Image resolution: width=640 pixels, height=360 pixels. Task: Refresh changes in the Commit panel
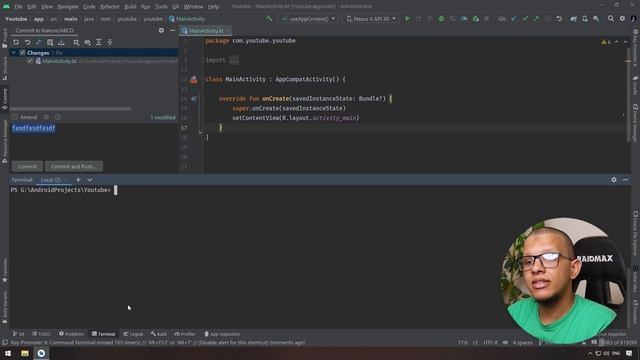[x=16, y=42]
